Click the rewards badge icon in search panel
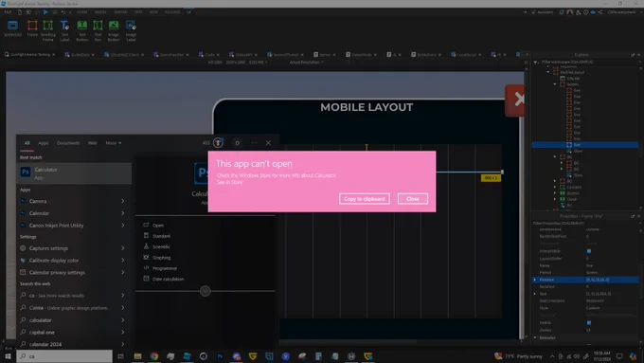This screenshot has width=644, height=363. tap(218, 143)
